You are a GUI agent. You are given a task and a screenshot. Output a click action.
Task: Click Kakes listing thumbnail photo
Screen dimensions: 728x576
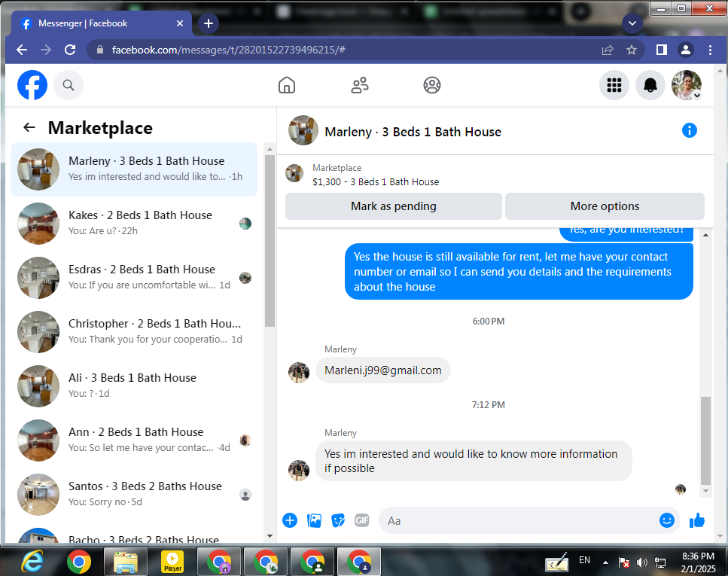[38, 224]
